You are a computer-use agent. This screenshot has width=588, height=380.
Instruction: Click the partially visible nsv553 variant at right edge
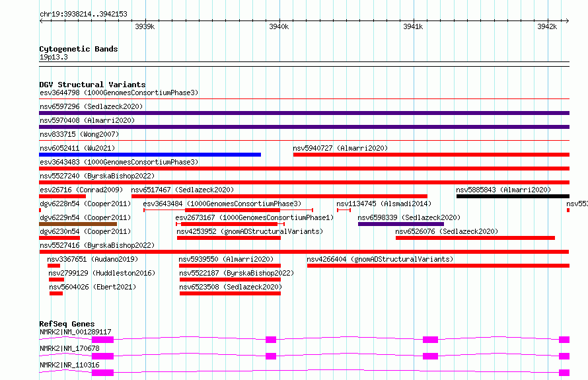point(577,204)
